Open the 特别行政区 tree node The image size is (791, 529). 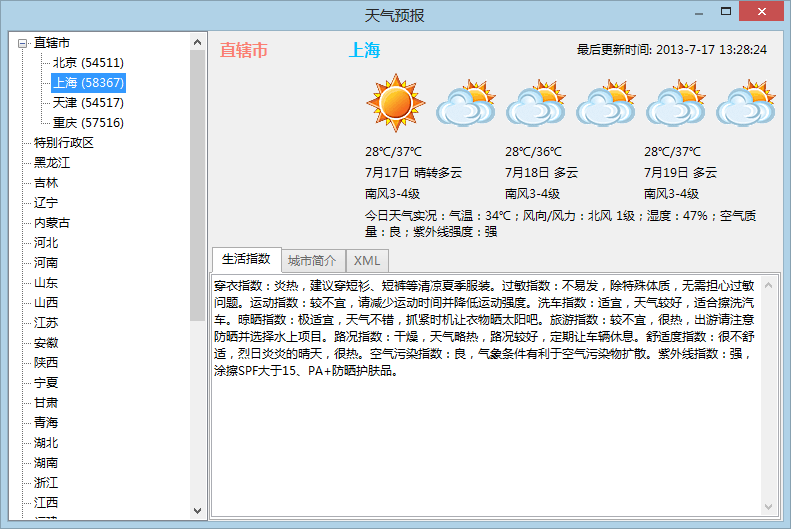[x=63, y=143]
